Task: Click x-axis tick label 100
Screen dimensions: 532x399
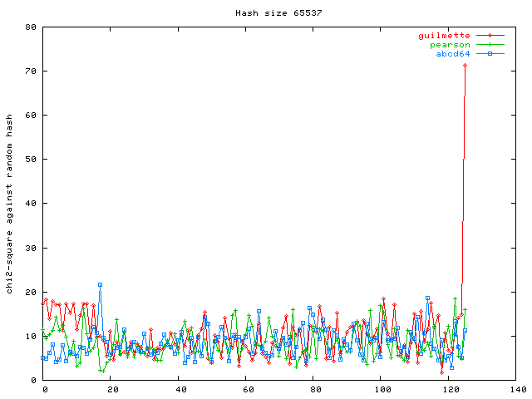Action: click(x=381, y=389)
